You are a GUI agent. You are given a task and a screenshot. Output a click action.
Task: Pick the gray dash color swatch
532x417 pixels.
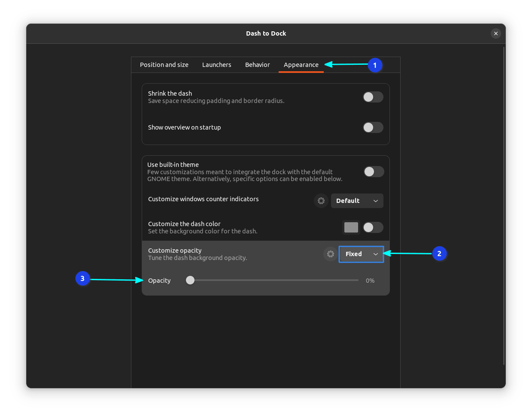[x=351, y=227]
